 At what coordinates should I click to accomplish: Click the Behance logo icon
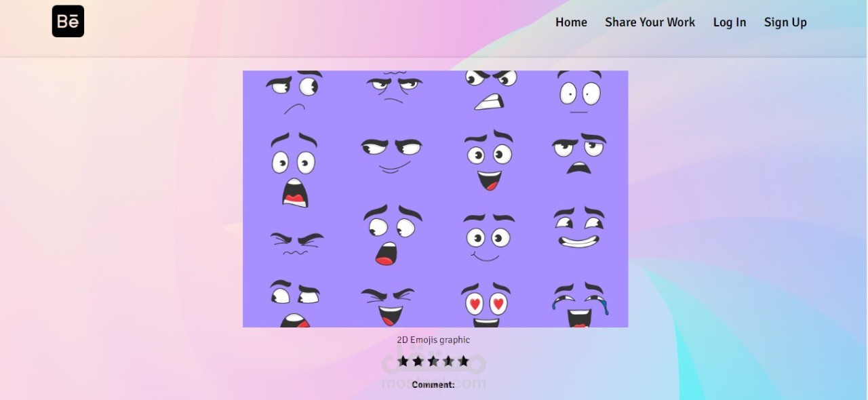tap(68, 21)
